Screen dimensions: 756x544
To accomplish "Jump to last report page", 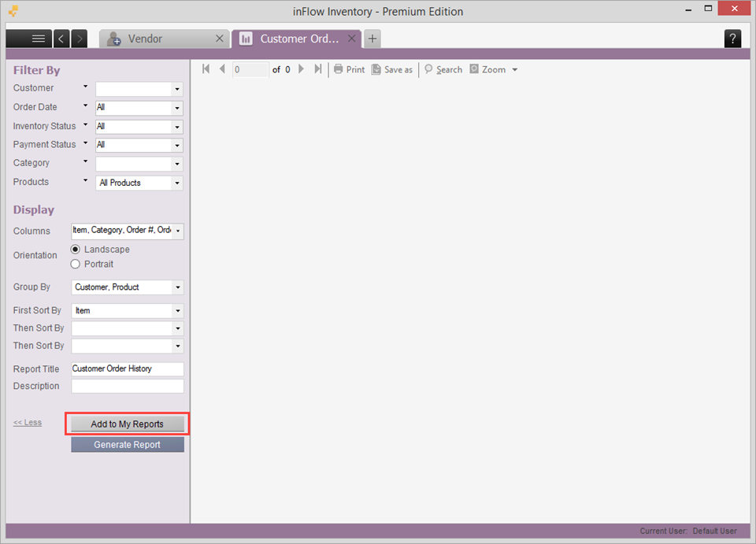I will 317,69.
